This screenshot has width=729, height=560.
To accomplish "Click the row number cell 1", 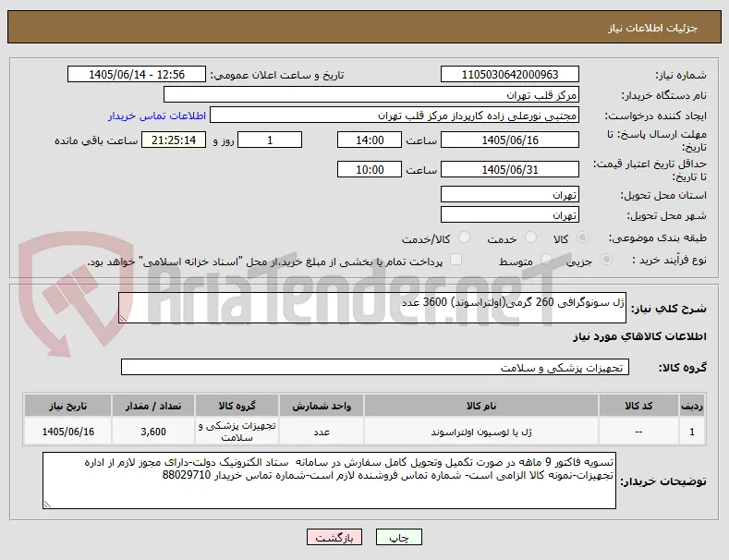I will (x=692, y=432).
